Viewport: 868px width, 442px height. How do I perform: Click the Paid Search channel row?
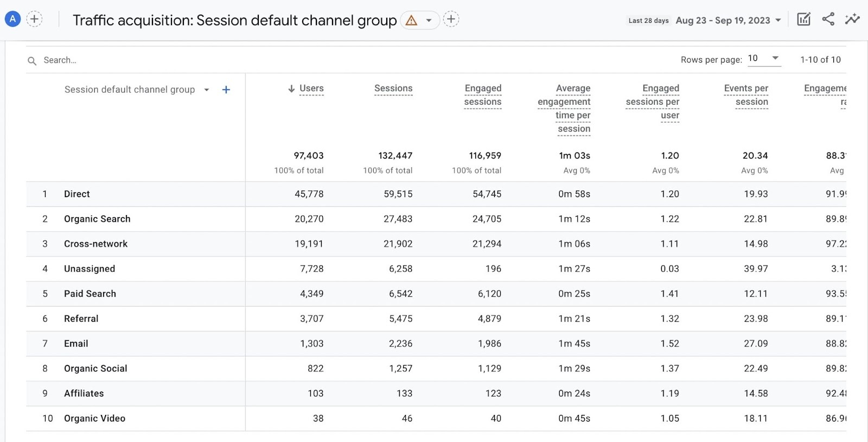click(90, 294)
